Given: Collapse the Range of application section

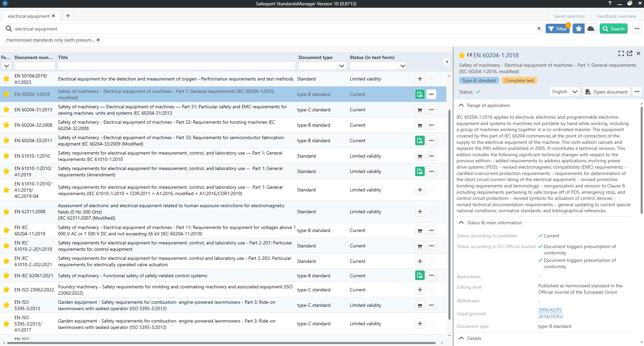Looking at the screenshot, I should pos(462,105).
